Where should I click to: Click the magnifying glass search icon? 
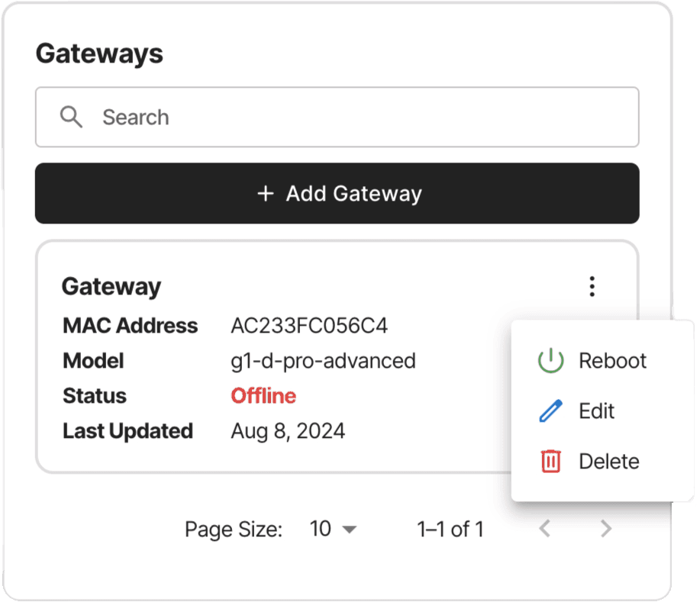71,117
